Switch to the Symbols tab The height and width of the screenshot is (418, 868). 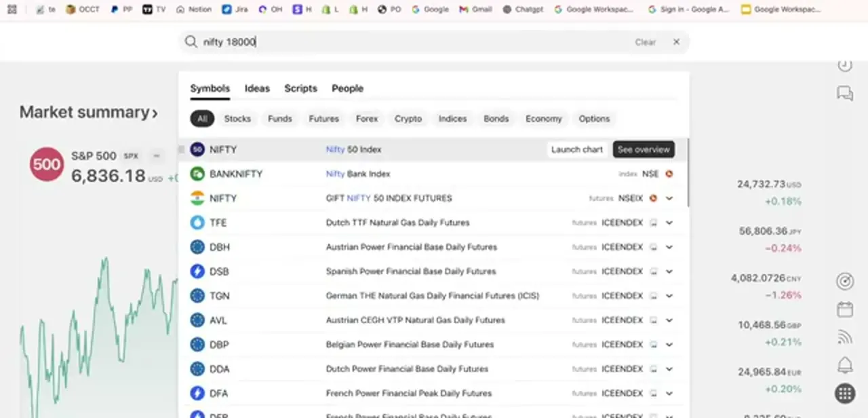click(x=210, y=88)
